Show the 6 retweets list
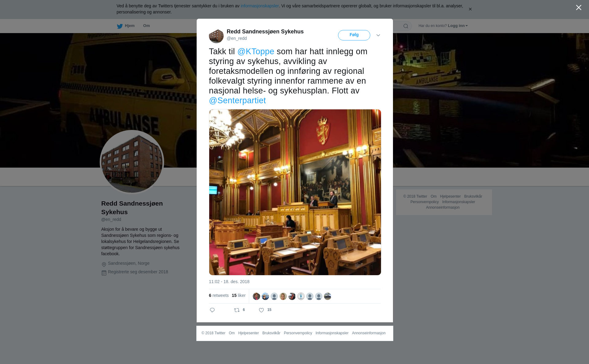The width and height of the screenshot is (589, 364). click(x=219, y=295)
